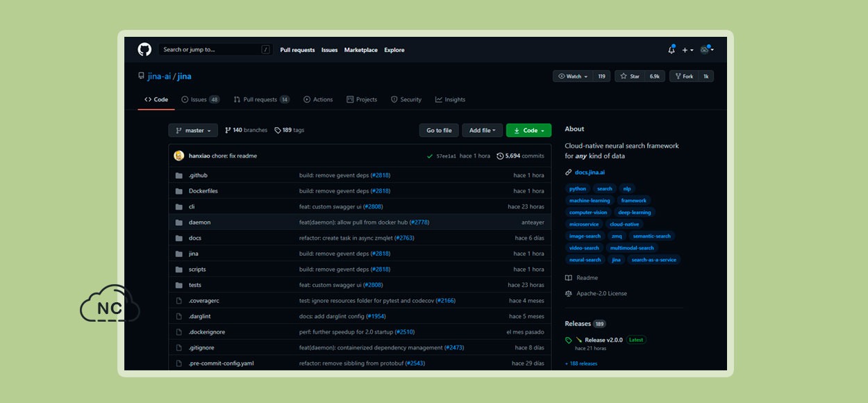Open the green Code dropdown

pos(529,131)
